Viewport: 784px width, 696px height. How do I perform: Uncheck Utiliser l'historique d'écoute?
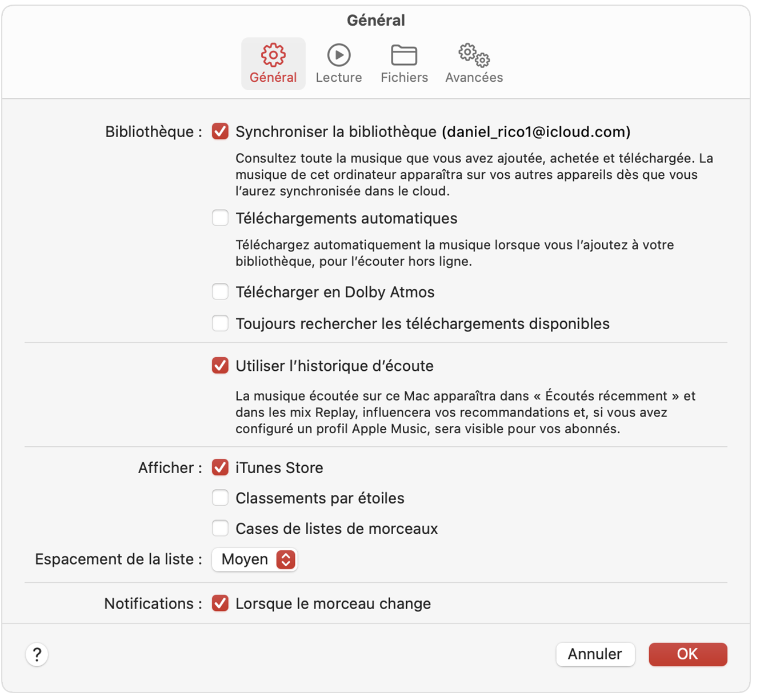[x=220, y=366]
